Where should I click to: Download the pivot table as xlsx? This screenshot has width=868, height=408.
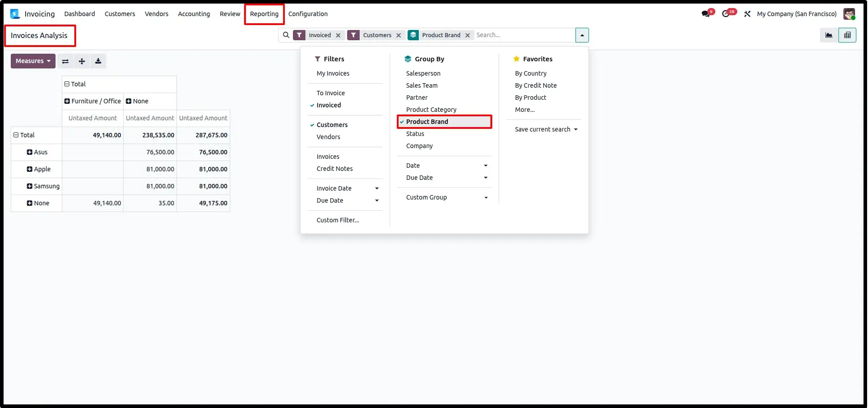tap(98, 61)
